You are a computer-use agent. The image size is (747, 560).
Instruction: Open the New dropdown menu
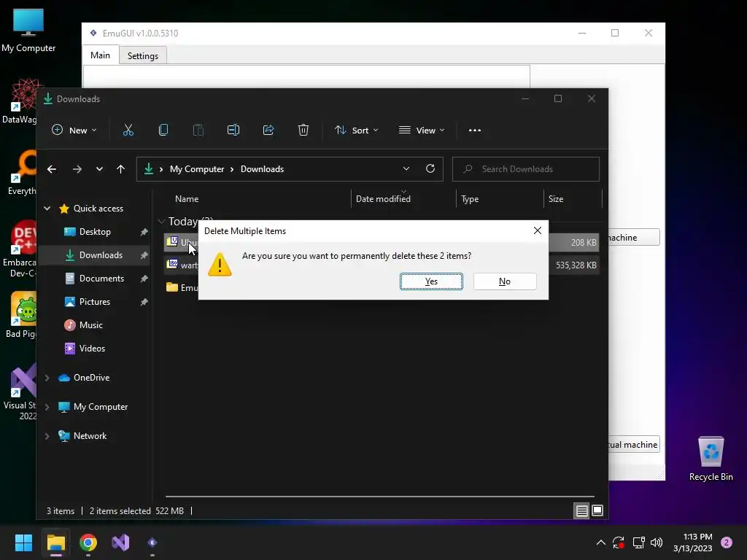coord(74,130)
